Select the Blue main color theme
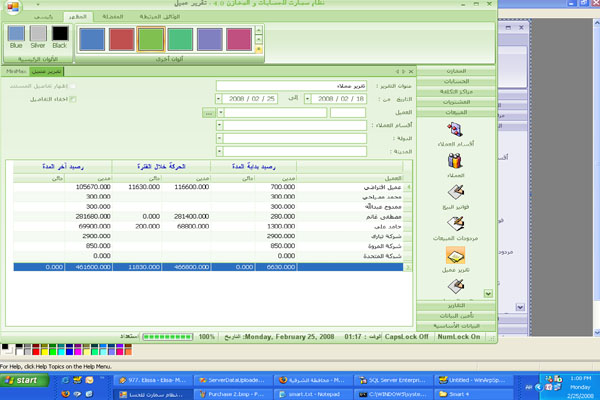The image size is (600, 400). click(x=16, y=37)
